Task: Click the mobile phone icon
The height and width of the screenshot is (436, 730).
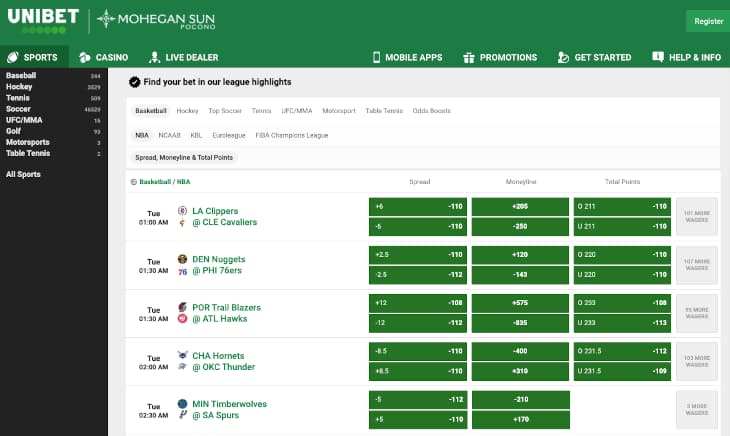Action: point(376,57)
